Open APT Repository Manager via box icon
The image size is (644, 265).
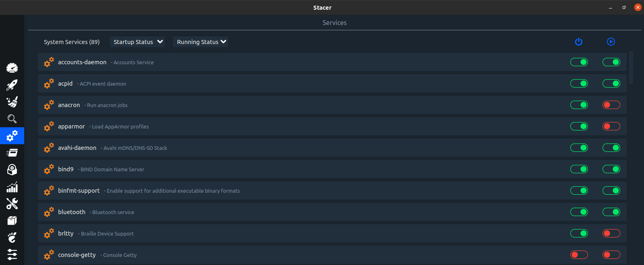pyautogui.click(x=12, y=221)
